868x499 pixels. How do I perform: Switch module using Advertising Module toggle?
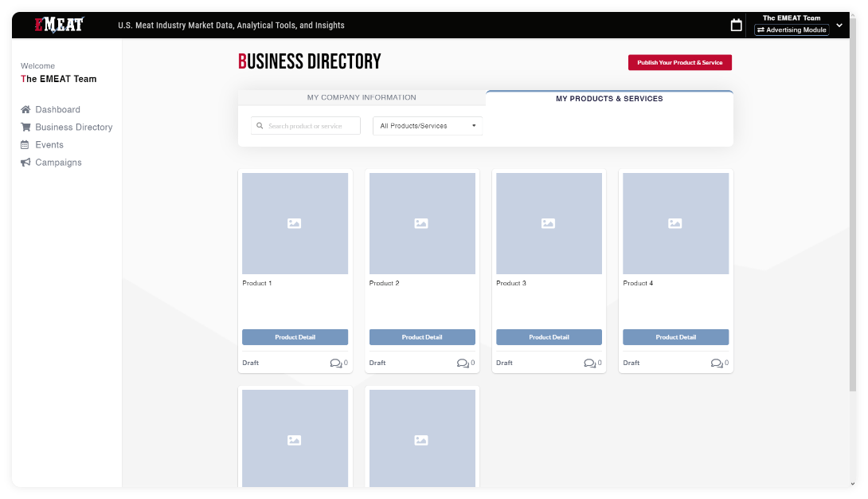tap(792, 30)
